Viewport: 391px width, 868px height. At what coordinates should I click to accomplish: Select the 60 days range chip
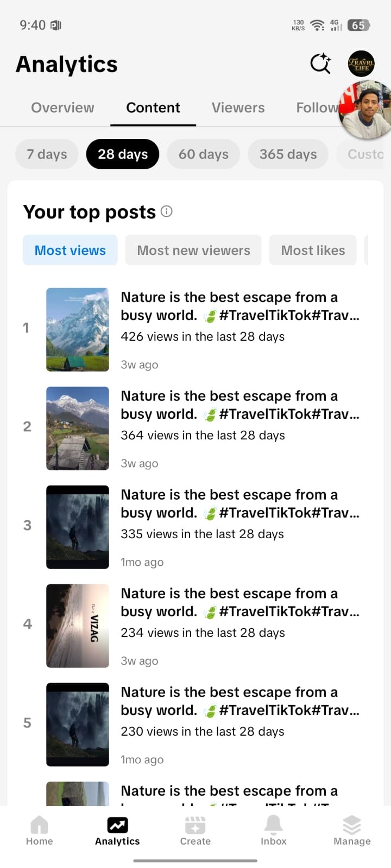click(x=204, y=154)
